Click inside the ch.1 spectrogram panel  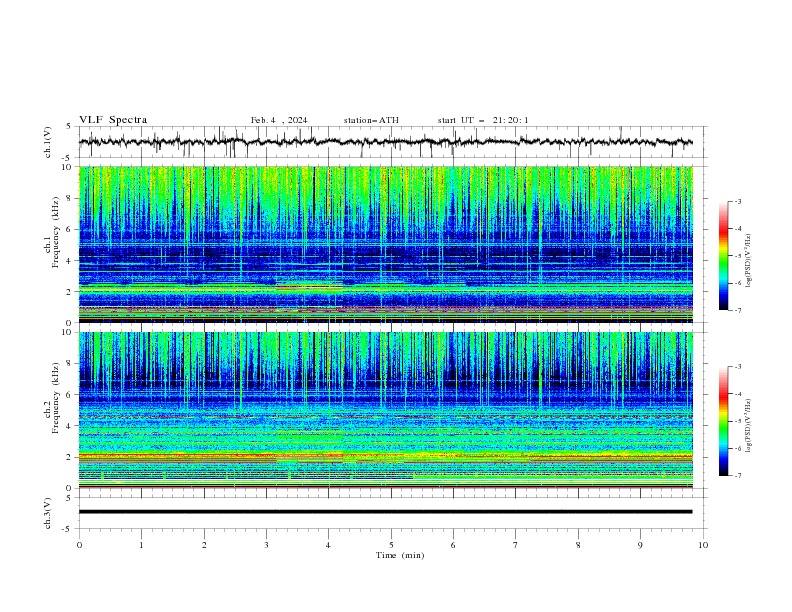pyautogui.click(x=386, y=244)
